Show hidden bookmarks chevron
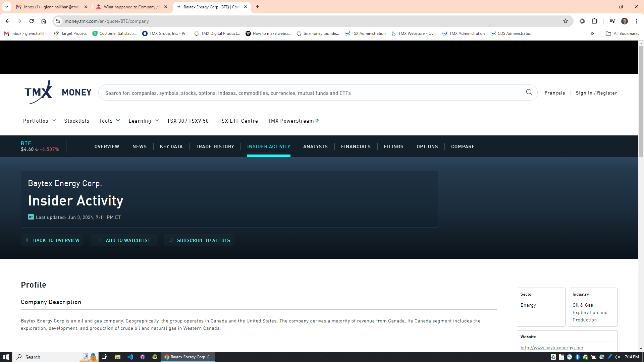 (592, 34)
